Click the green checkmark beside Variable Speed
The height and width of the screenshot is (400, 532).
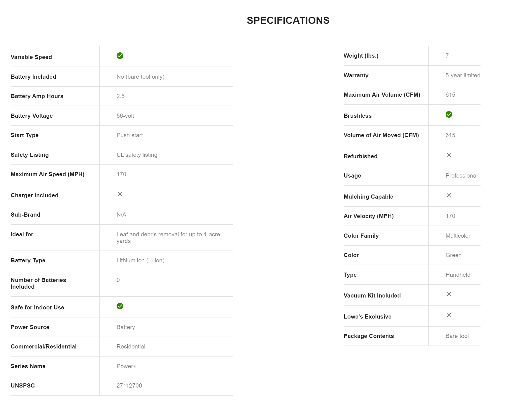coord(120,56)
